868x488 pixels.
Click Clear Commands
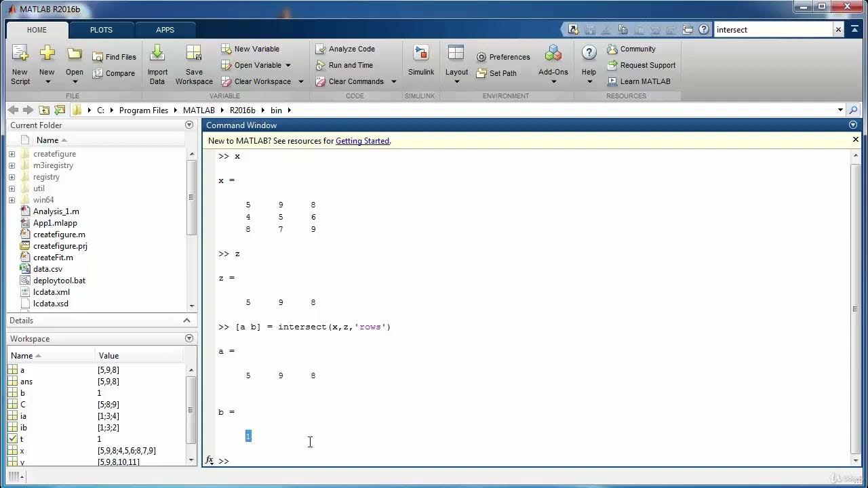(350, 81)
